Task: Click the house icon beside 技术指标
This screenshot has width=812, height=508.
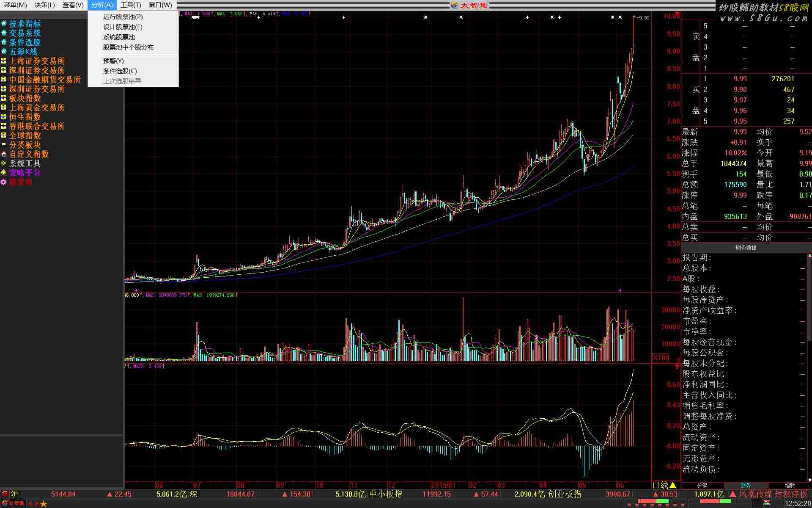Action: pos(4,24)
